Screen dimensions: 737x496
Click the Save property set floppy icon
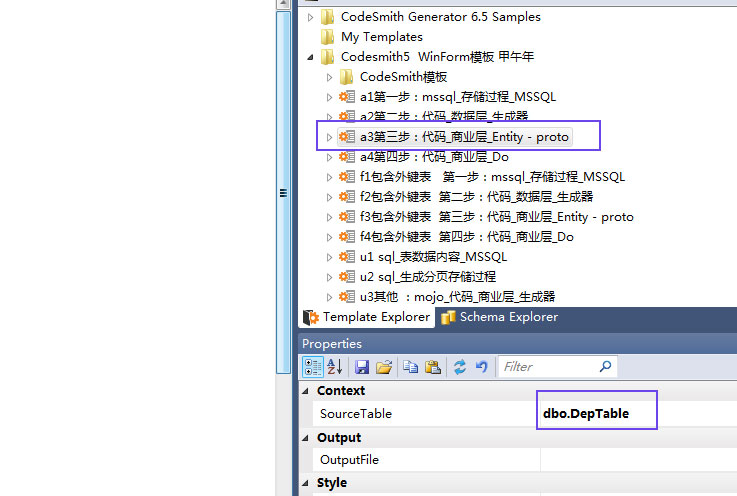(x=362, y=367)
